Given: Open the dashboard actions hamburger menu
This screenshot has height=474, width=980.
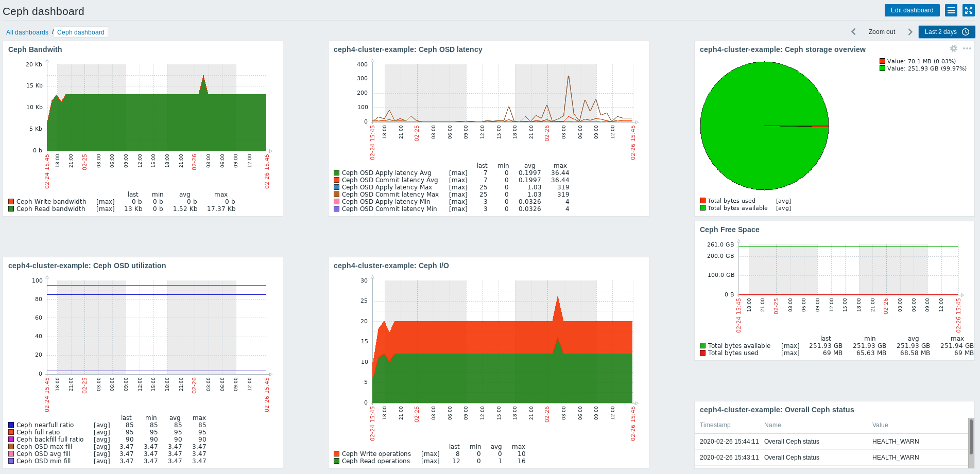Looking at the screenshot, I should point(951,10).
